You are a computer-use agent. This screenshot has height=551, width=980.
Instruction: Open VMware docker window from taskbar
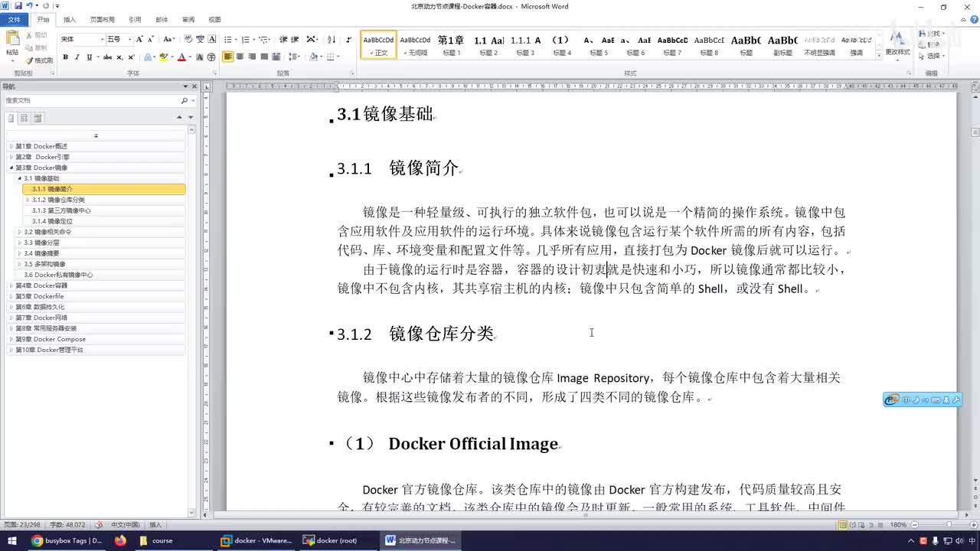[256, 540]
